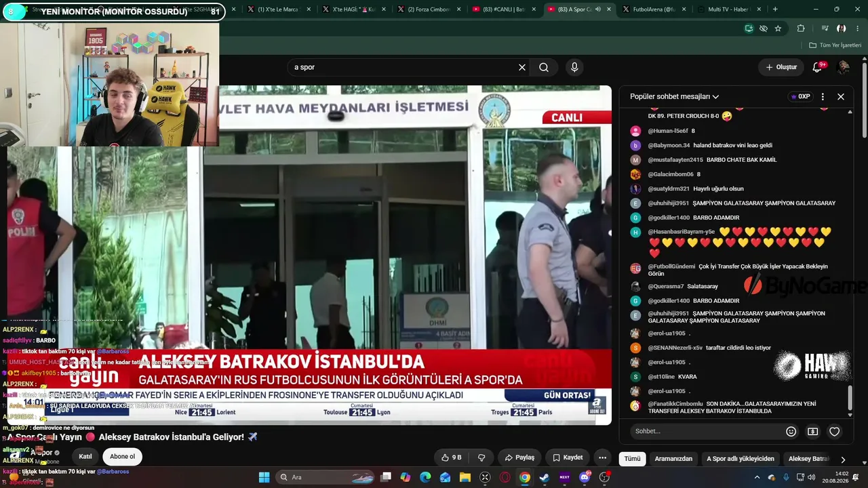Open the Chrome profile avatar

coord(842,28)
